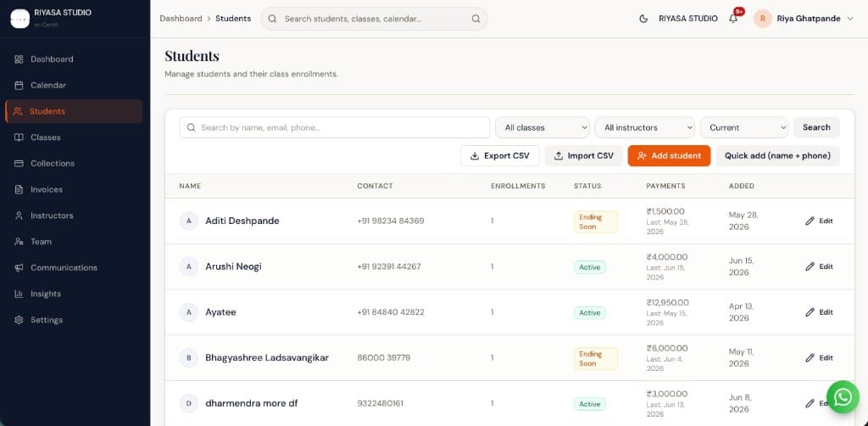Click Active badge in Arushi Neogi row

(590, 267)
